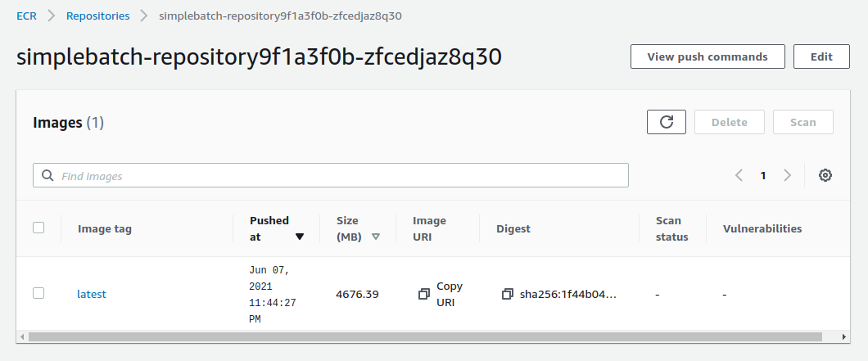868x361 pixels.
Task: Toggle the select-all images checkbox
Action: click(38, 228)
